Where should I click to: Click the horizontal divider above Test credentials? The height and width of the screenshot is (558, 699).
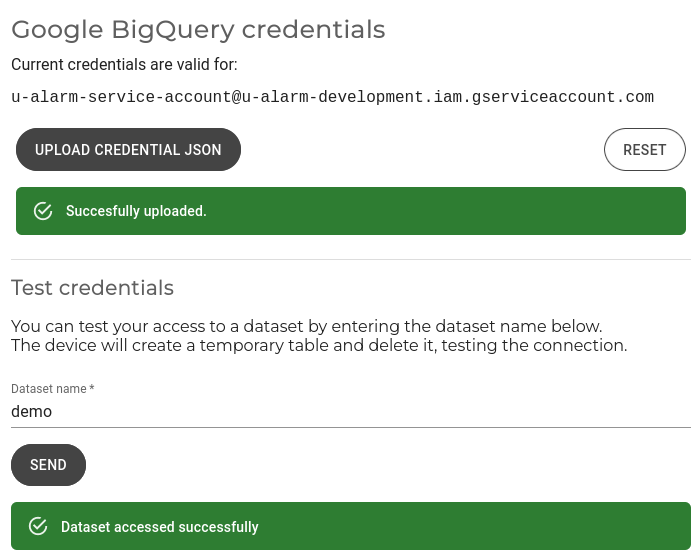coord(350,260)
